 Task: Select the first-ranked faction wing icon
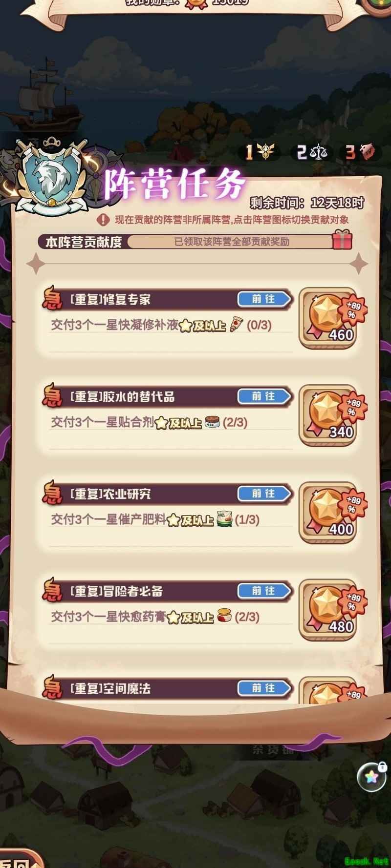(x=261, y=152)
